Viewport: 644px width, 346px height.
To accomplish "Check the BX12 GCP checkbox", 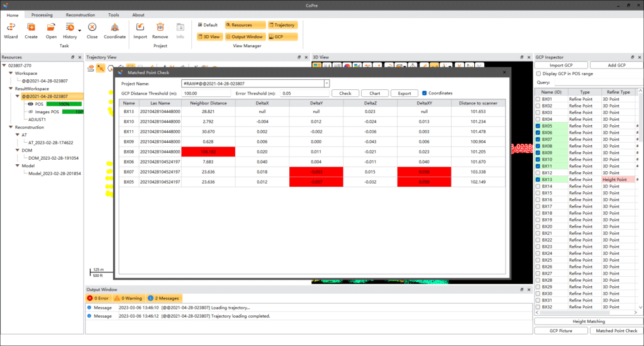I will point(538,173).
